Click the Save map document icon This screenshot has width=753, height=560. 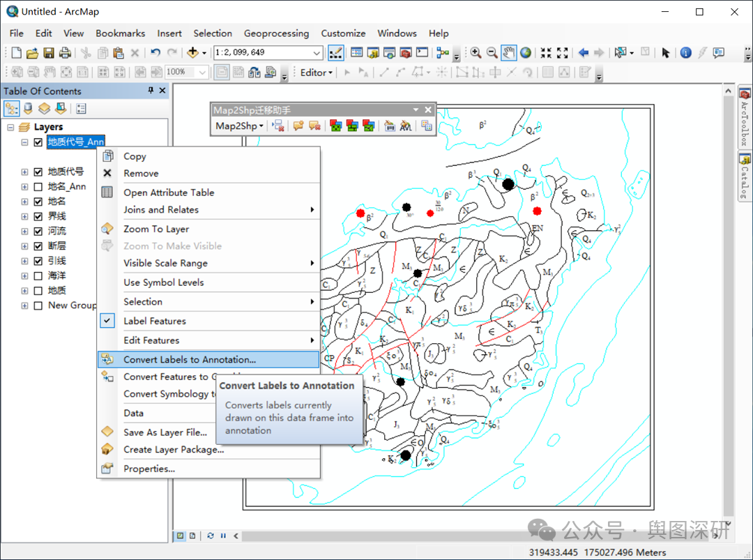click(49, 53)
